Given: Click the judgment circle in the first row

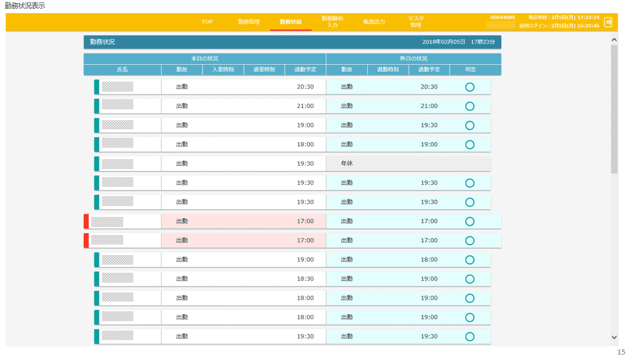Looking at the screenshot, I should (469, 87).
